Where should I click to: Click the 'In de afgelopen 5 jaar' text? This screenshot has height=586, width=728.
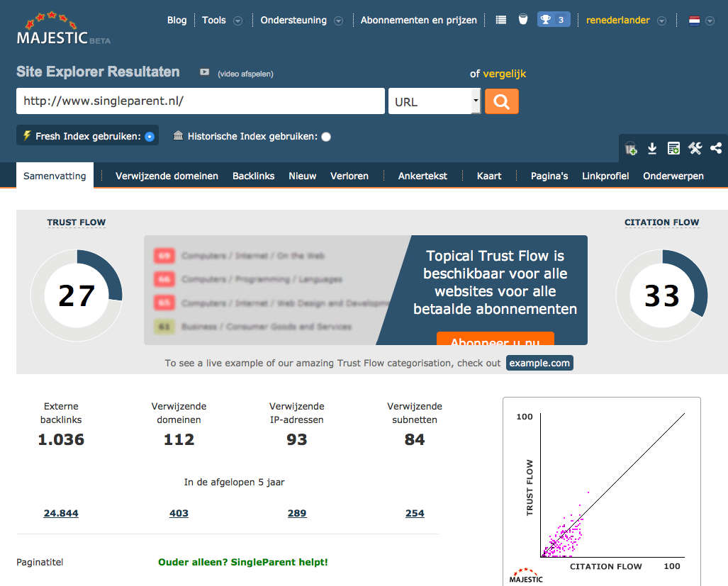click(234, 482)
